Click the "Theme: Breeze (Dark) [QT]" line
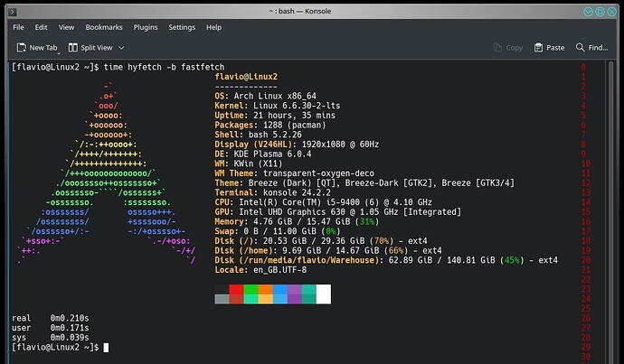The width and height of the screenshot is (624, 364). click(x=364, y=183)
